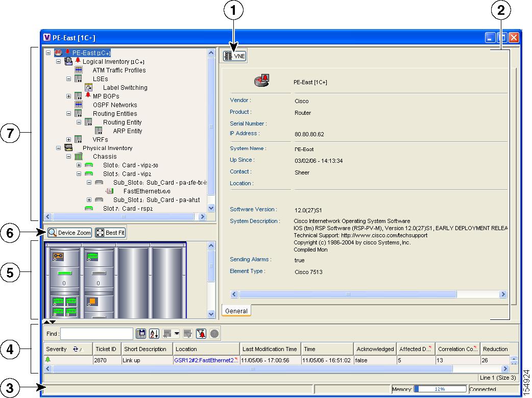Viewport: 532px width, 398px height.
Task: Collapse the Routing Entities node
Action: click(69, 114)
